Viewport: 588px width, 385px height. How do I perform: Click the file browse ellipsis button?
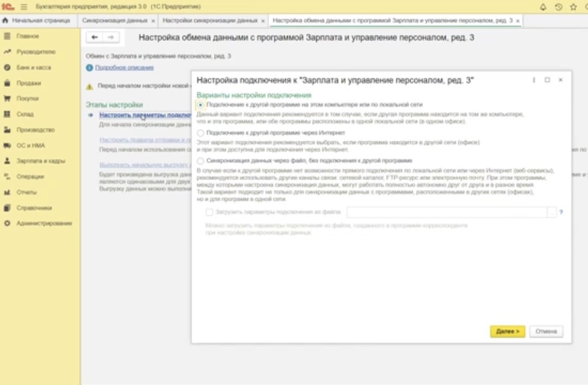pyautogui.click(x=552, y=212)
